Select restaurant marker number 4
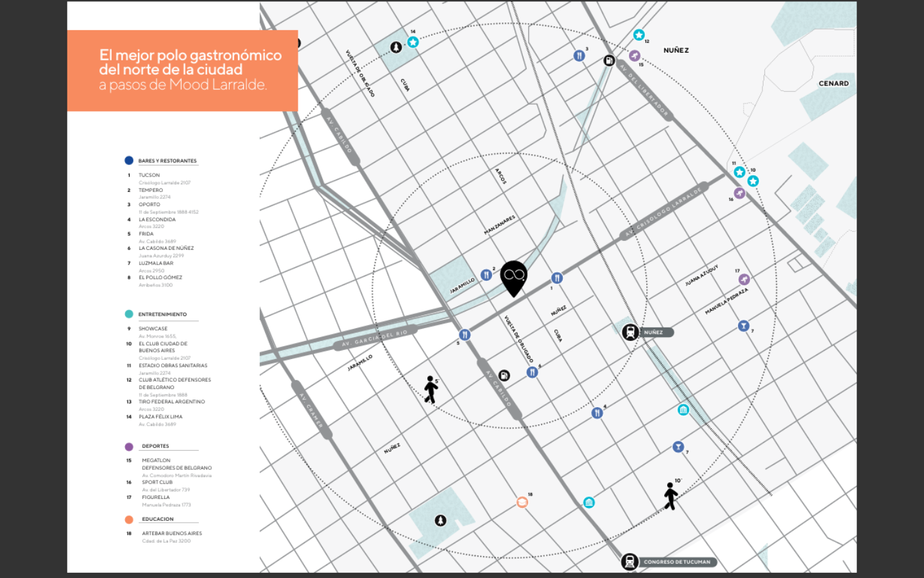Viewport: 924px width, 578px height. (597, 413)
